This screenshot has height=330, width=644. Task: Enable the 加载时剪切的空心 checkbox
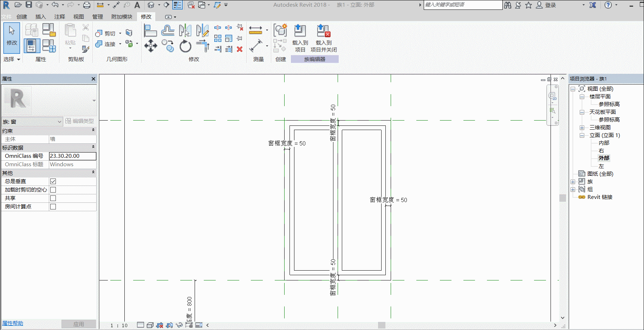(x=53, y=190)
